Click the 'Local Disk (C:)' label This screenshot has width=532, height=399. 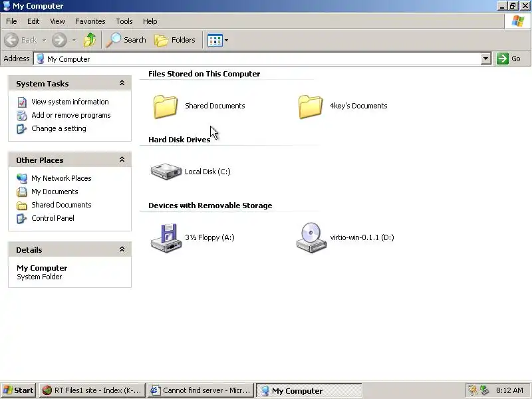pyautogui.click(x=207, y=172)
